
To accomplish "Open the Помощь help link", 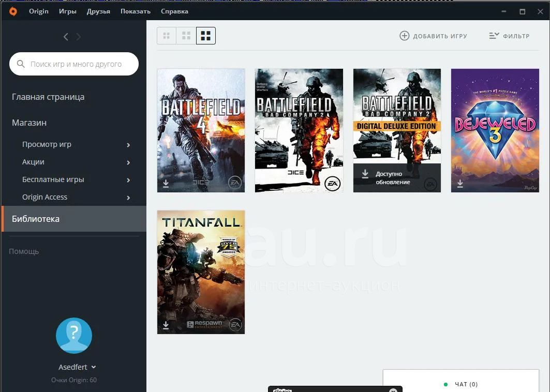I will click(24, 251).
